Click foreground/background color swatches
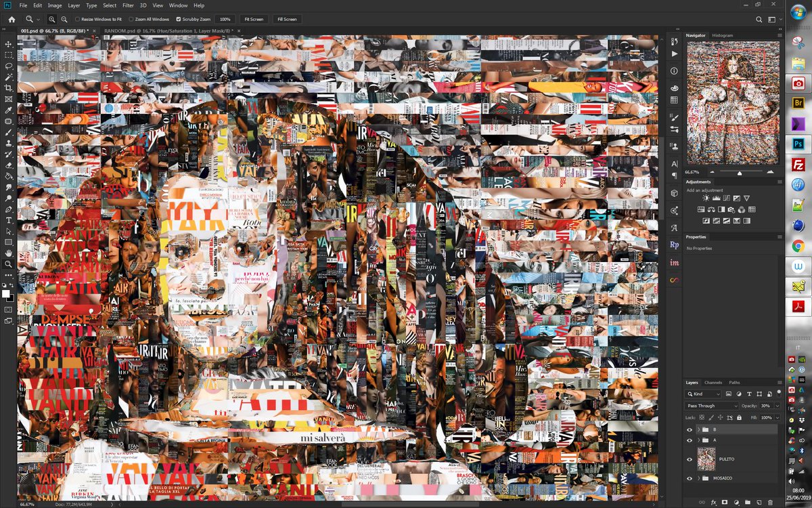 8,295
